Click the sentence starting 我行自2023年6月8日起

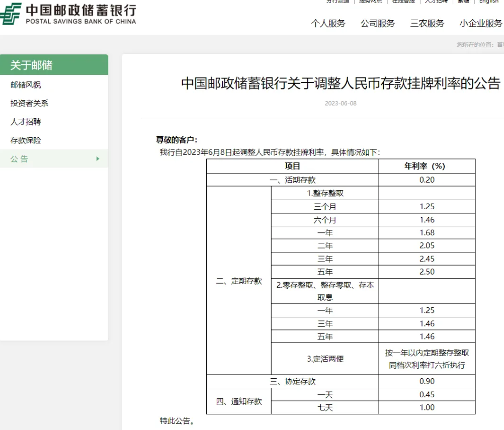[x=270, y=152]
